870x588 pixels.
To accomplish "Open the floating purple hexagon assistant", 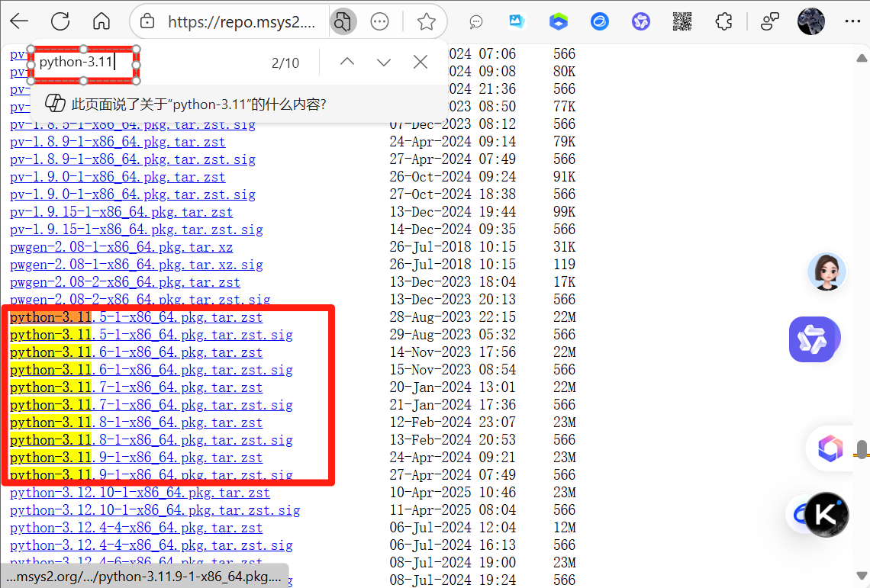I will pyautogui.click(x=813, y=339).
